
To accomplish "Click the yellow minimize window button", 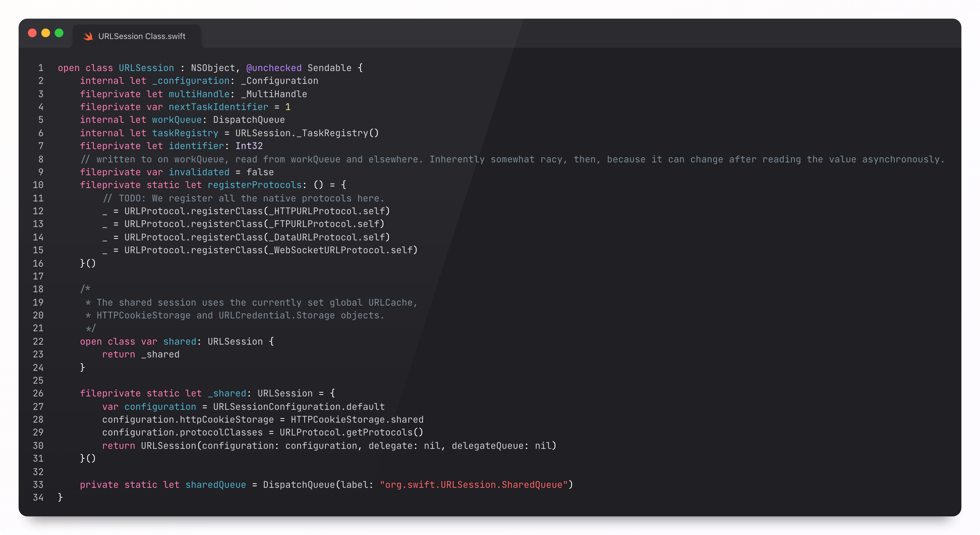I will 46,33.
